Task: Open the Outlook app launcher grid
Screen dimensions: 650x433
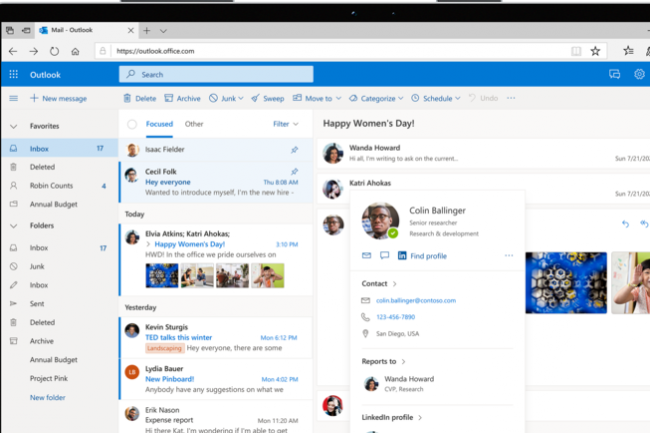Action: (x=14, y=74)
